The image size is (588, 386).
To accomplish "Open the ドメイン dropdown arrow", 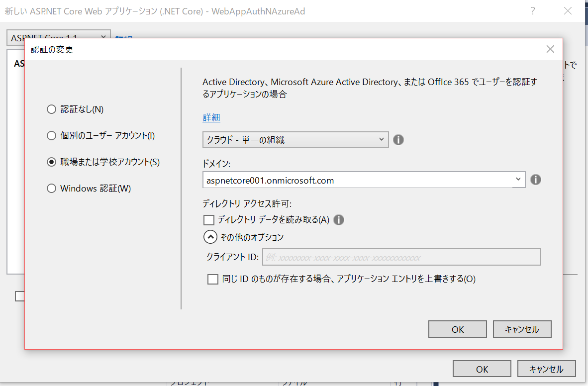I will click(518, 180).
